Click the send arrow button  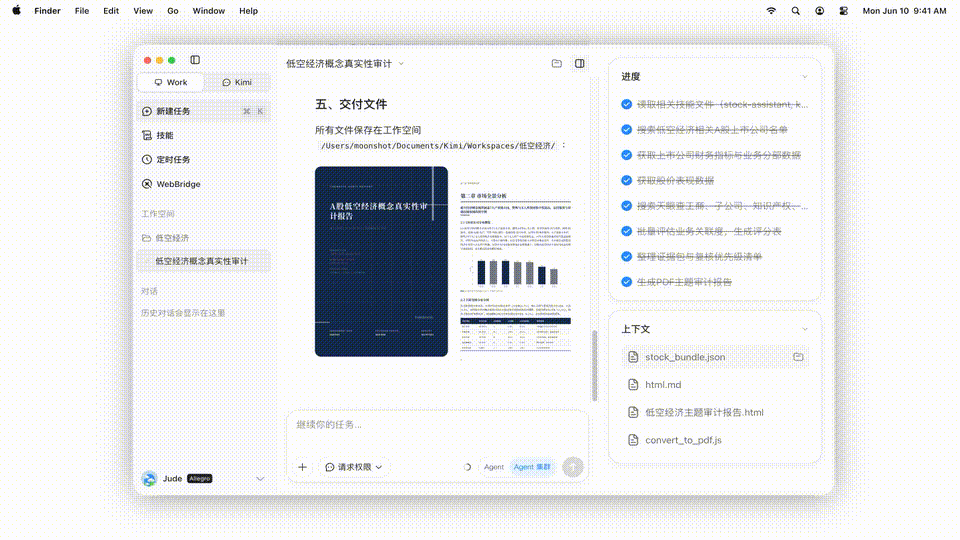coord(573,467)
